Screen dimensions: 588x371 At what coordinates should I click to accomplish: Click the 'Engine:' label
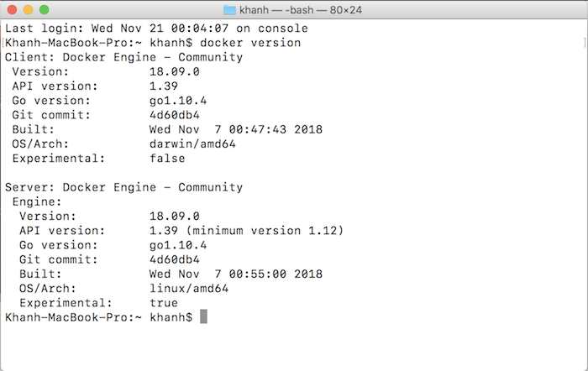(x=37, y=202)
